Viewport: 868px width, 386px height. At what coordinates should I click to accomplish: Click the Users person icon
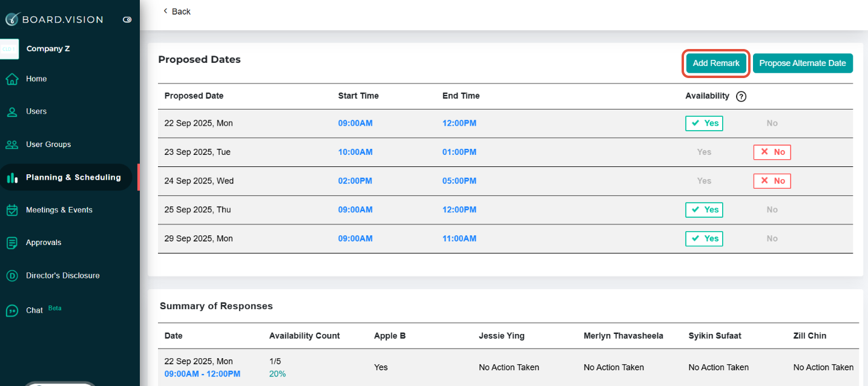click(12, 112)
